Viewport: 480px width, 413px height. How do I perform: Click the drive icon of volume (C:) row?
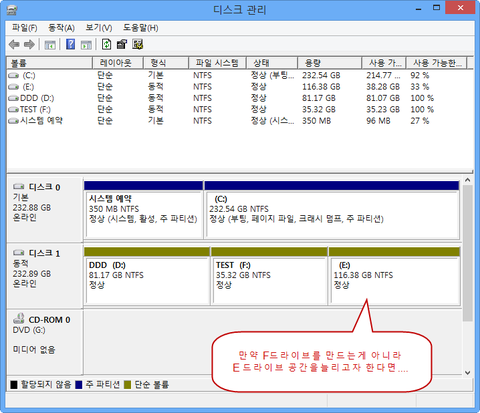coord(13,76)
